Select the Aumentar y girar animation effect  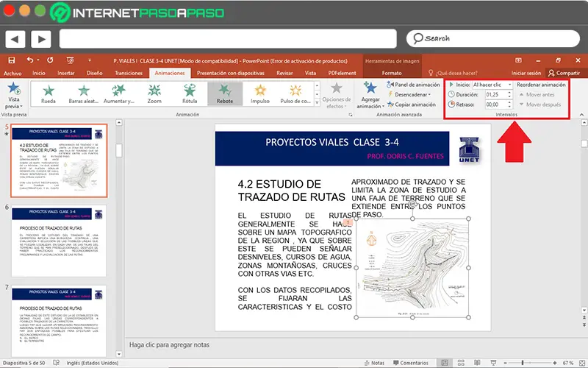pos(118,93)
